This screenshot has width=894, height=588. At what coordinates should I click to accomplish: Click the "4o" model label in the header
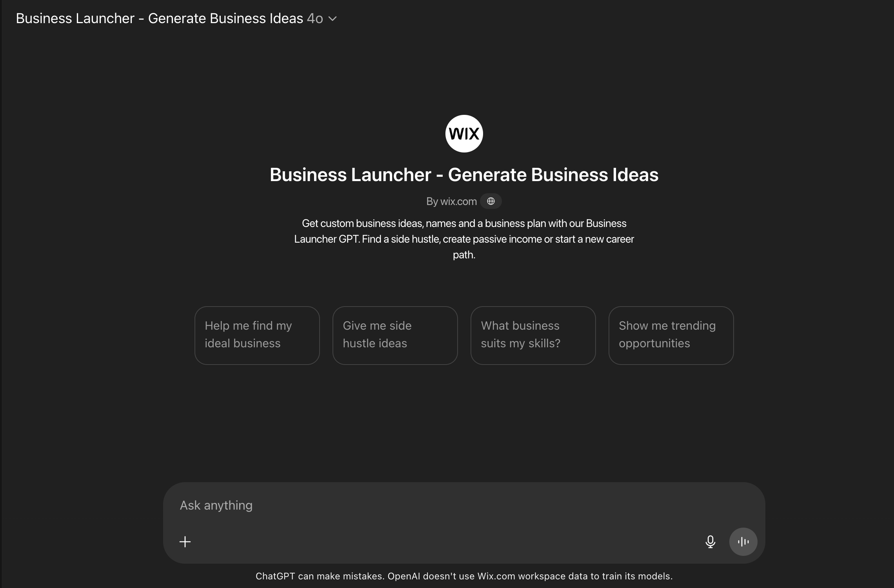click(x=316, y=18)
